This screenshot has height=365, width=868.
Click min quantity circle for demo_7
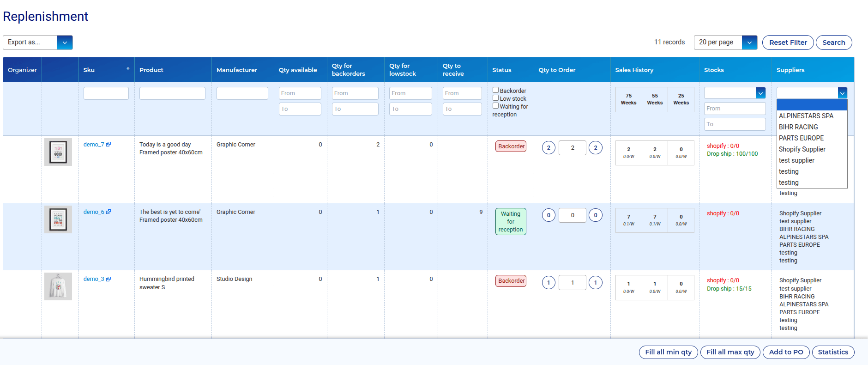coord(549,148)
